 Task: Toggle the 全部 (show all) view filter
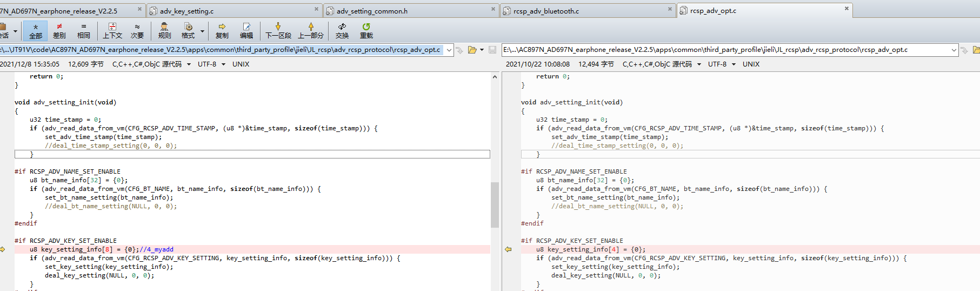pyautogui.click(x=36, y=31)
